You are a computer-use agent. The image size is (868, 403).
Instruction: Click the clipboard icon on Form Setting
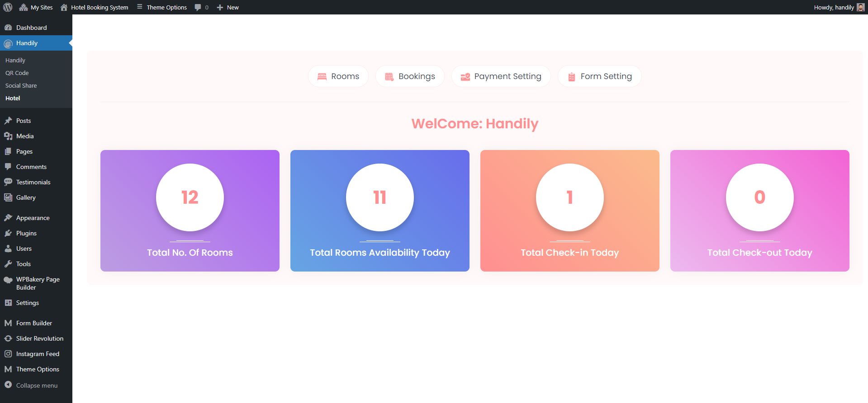(x=571, y=77)
